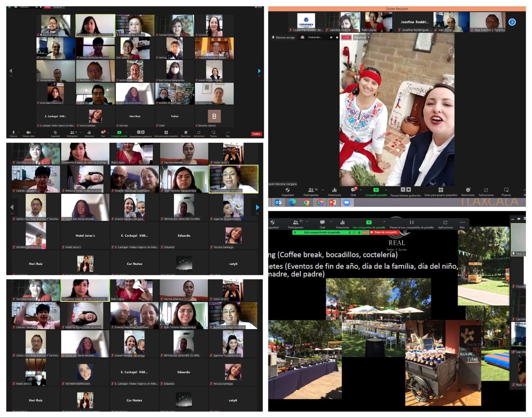This screenshot has height=418, width=532.
Task: Open Outlook from the Windows taskbar
Action: (x=278, y=203)
